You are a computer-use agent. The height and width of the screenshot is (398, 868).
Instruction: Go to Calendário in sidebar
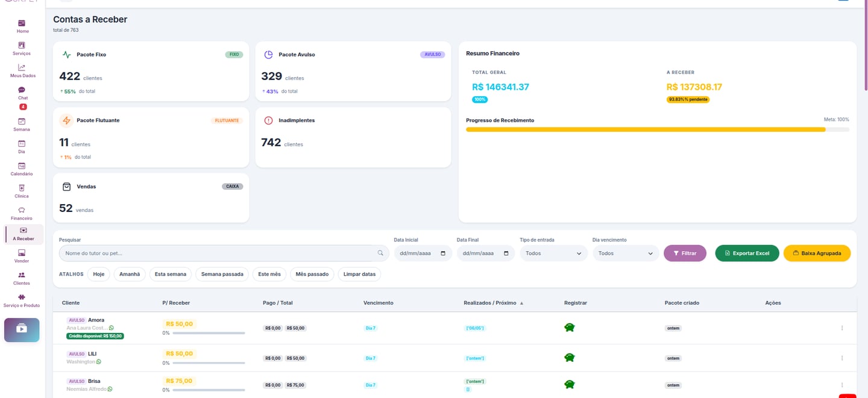click(x=22, y=169)
